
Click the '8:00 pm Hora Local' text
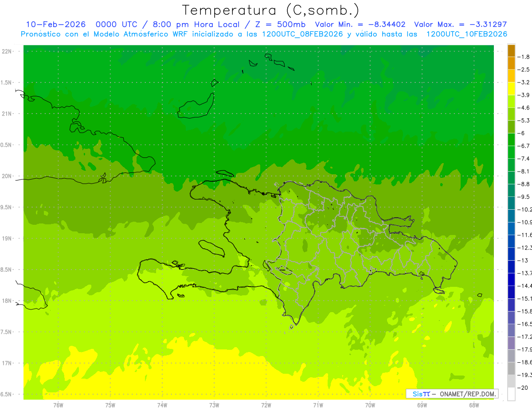[x=196, y=24]
